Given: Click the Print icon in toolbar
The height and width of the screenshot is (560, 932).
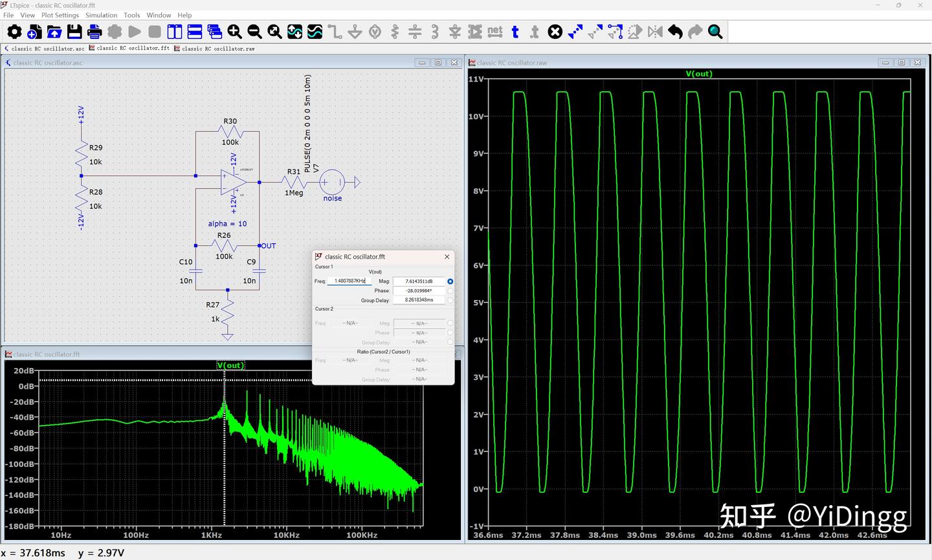Looking at the screenshot, I should click(94, 32).
